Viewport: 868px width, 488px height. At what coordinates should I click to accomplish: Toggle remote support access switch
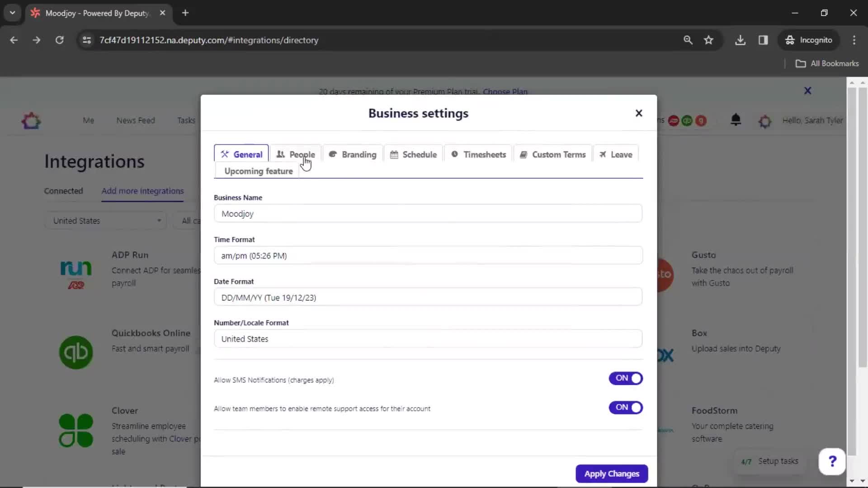(x=626, y=407)
